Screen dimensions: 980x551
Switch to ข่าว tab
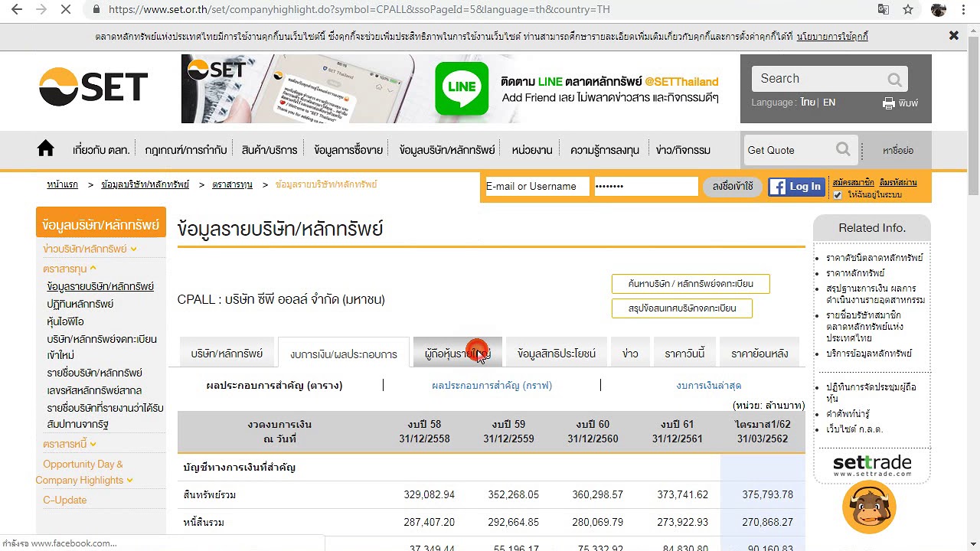tap(630, 354)
